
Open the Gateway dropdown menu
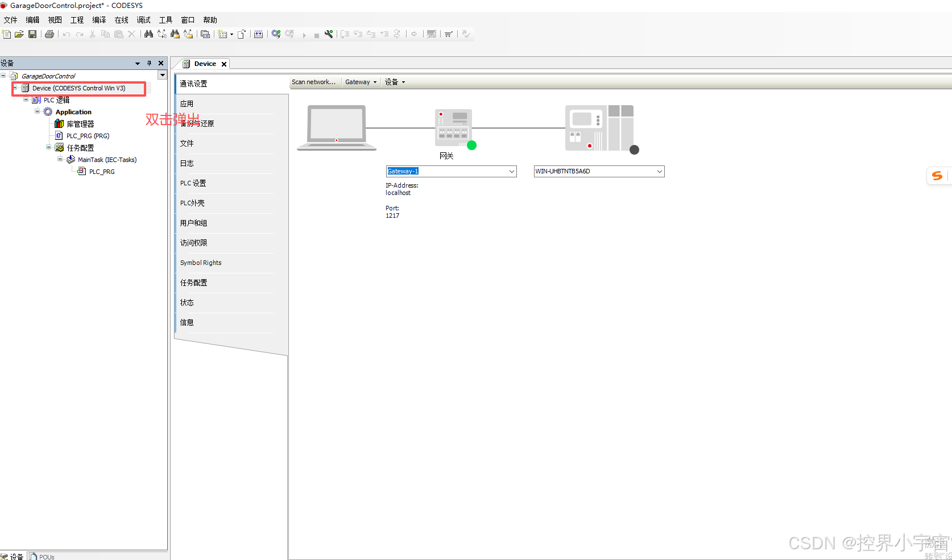click(x=361, y=82)
